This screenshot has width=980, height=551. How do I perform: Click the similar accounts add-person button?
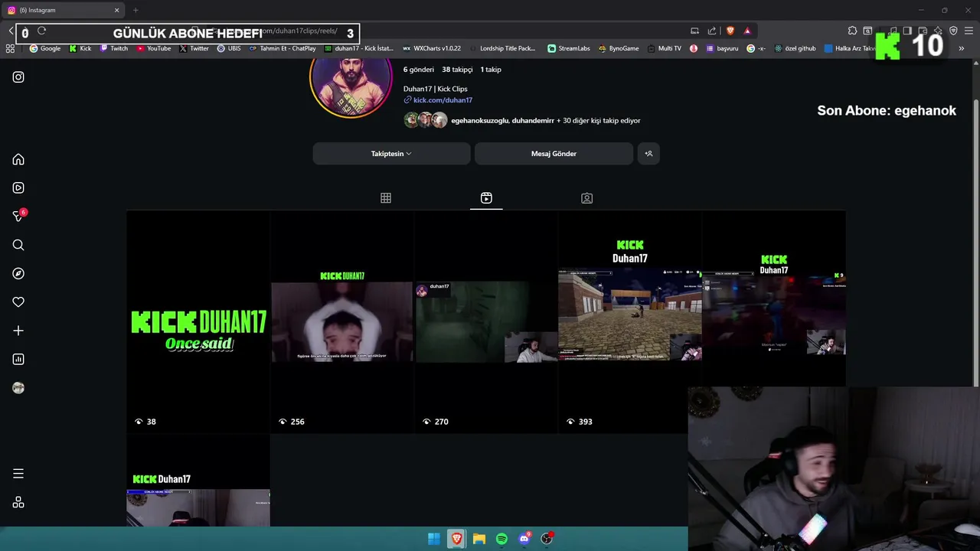point(648,154)
